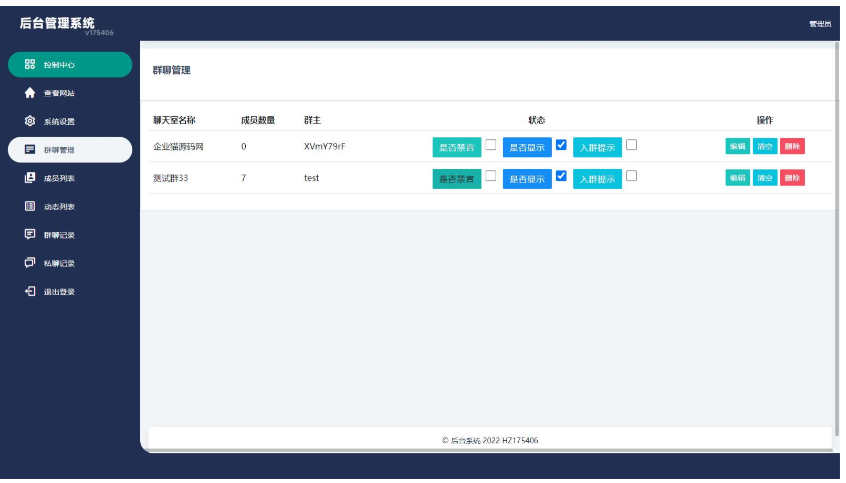
Task: Click the 退出登录 logout arrow icon
Action: pyautogui.click(x=30, y=292)
